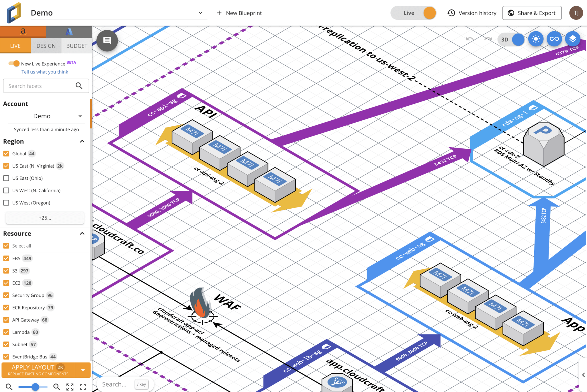Click the comment bubble icon on the canvas
The image size is (587, 392).
[107, 40]
